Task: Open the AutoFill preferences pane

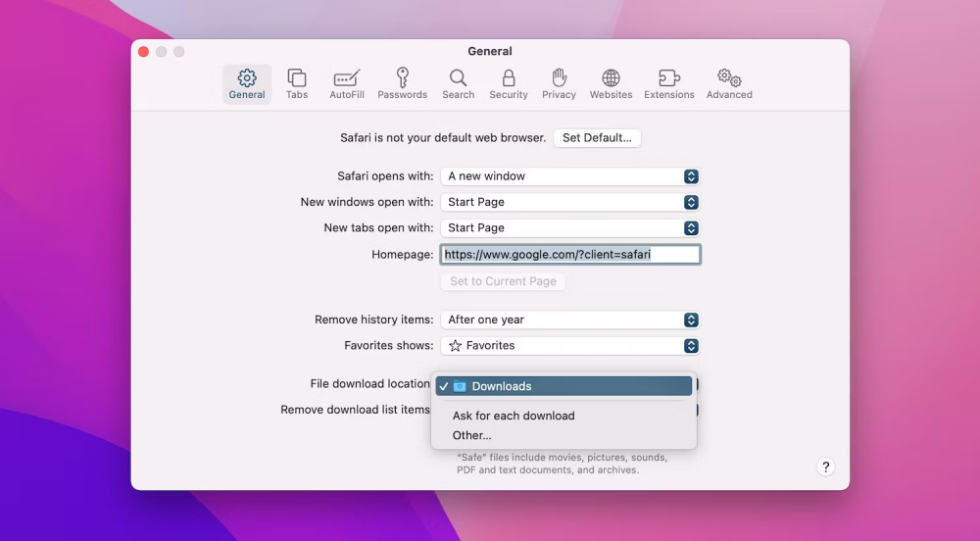Action: point(347,83)
